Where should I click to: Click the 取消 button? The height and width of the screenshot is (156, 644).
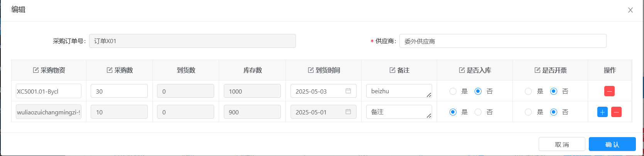(x=562, y=144)
